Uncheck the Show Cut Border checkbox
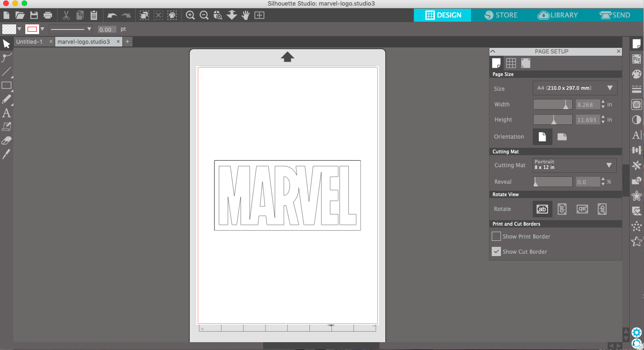The image size is (644, 350). pyautogui.click(x=496, y=251)
